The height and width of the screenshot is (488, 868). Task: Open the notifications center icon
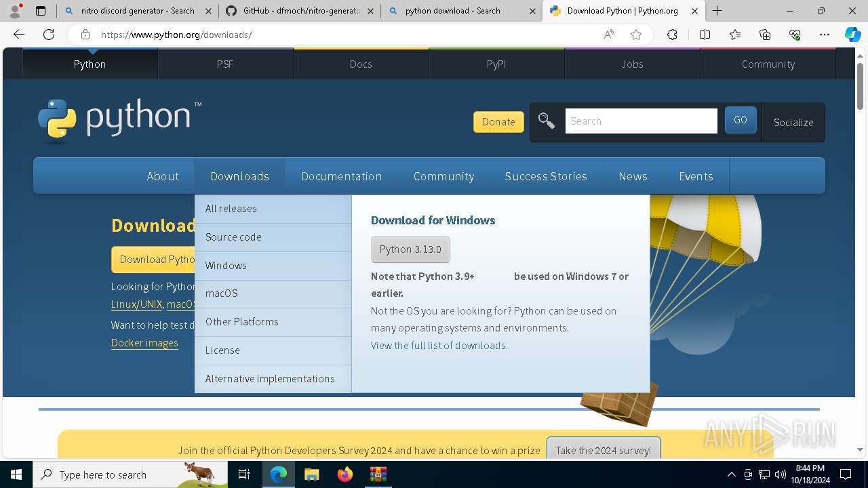pyautogui.click(x=846, y=474)
